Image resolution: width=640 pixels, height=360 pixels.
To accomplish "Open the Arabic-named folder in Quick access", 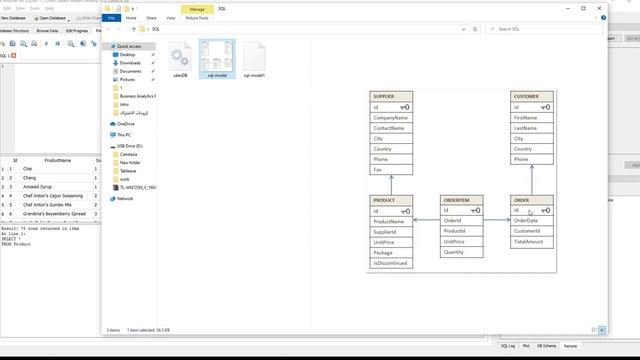I will coord(133,113).
